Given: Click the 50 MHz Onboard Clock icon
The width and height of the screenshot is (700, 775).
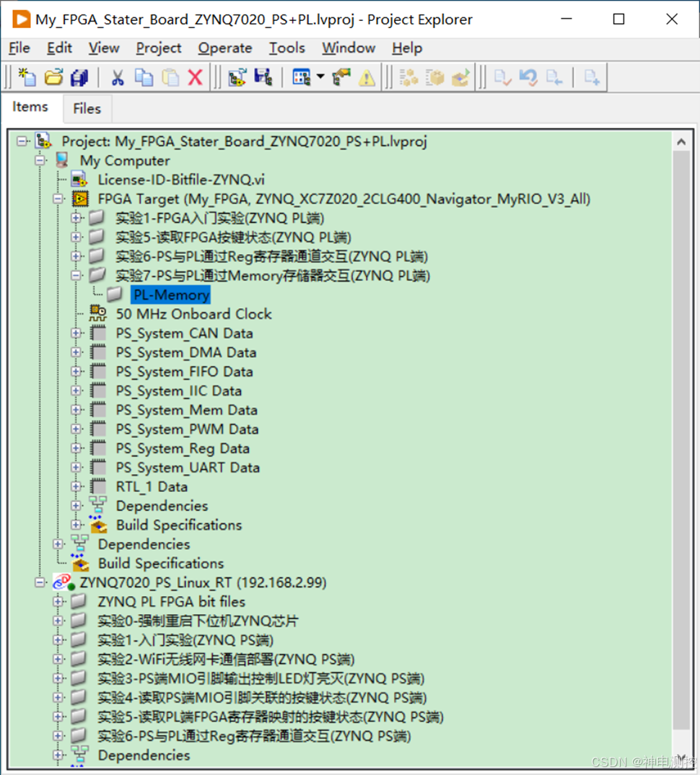Looking at the screenshot, I should pos(98,313).
